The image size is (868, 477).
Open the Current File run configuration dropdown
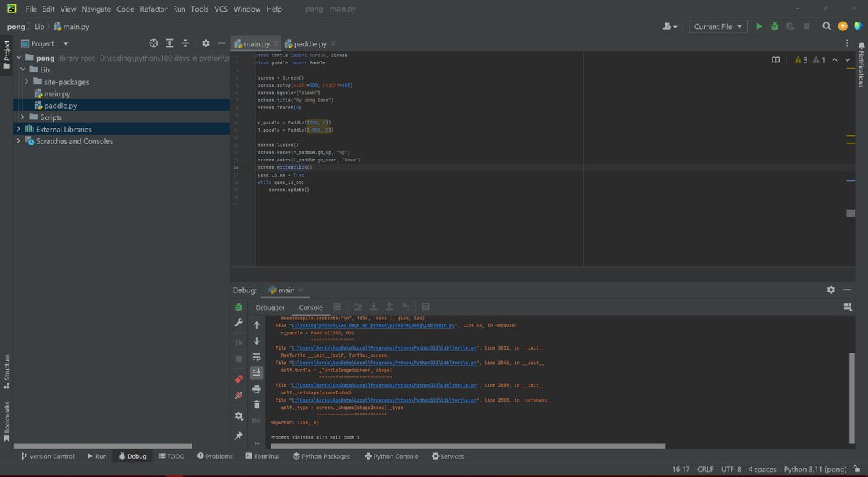[x=718, y=26]
